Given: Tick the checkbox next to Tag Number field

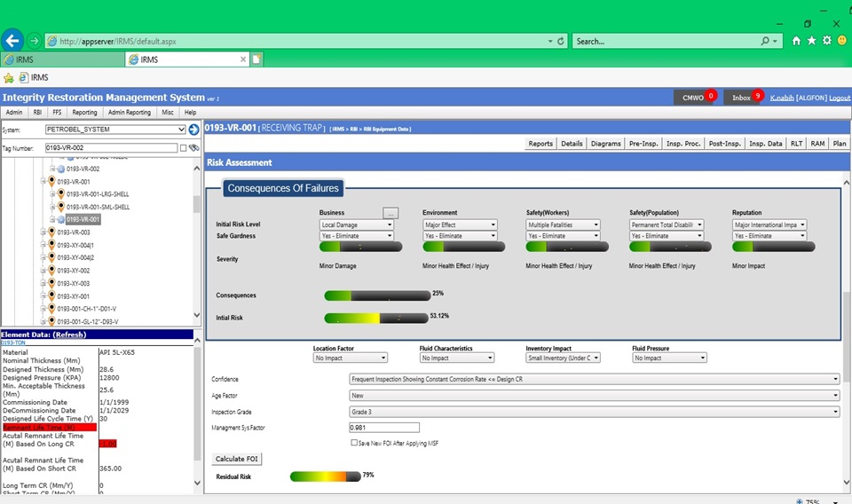Looking at the screenshot, I should pos(183,148).
